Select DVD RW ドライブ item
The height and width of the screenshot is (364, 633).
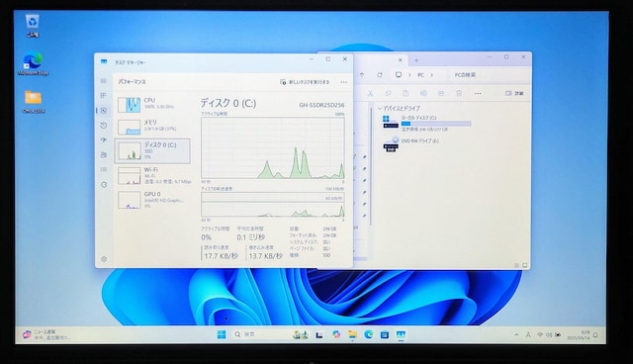click(x=411, y=144)
